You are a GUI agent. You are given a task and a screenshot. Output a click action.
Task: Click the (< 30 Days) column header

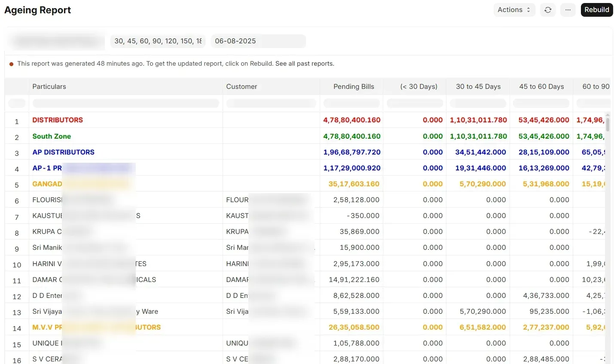click(415, 86)
